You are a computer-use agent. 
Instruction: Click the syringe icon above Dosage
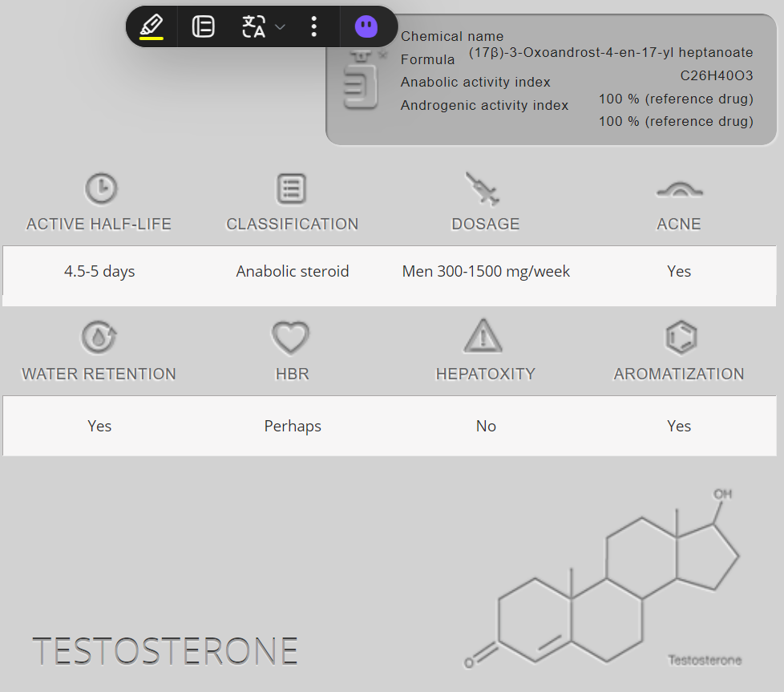483,189
